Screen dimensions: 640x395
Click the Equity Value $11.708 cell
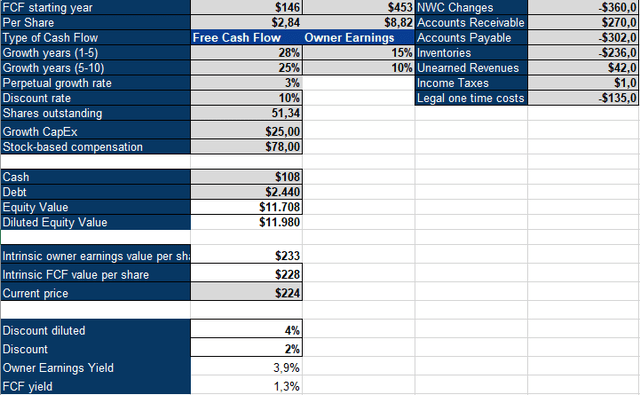pyautogui.click(x=246, y=207)
